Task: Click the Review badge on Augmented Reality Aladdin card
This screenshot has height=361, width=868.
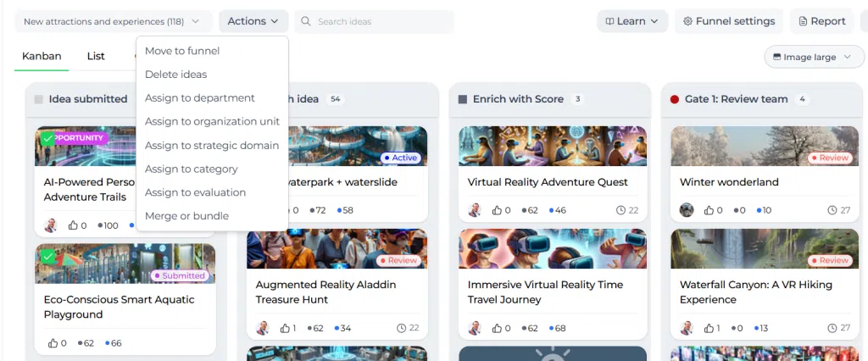Action: [398, 260]
